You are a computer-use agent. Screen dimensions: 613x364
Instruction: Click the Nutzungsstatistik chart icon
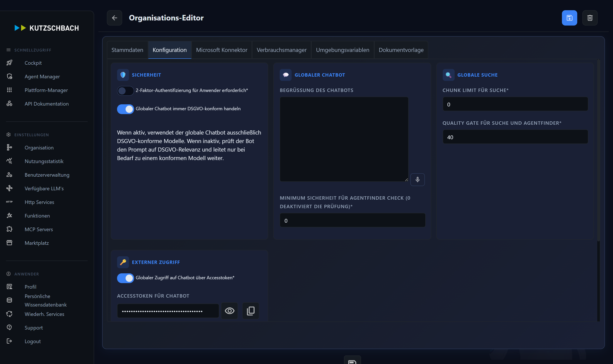[x=9, y=161]
